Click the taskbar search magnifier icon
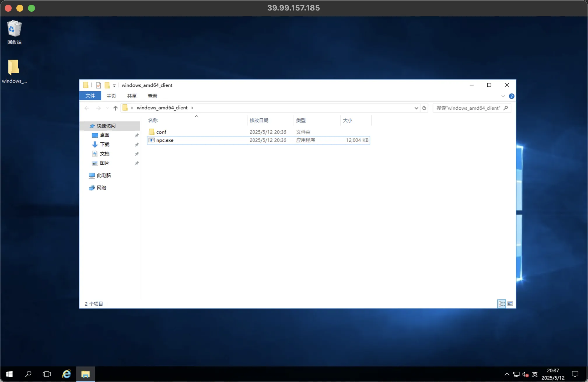 tap(28, 374)
